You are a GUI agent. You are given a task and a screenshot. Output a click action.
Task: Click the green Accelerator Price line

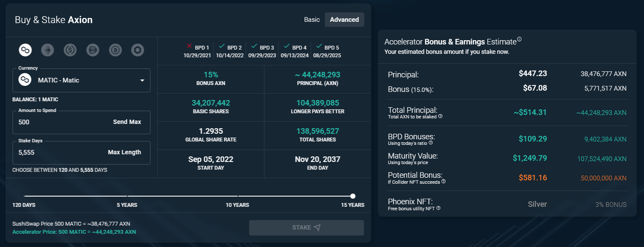click(x=74, y=232)
